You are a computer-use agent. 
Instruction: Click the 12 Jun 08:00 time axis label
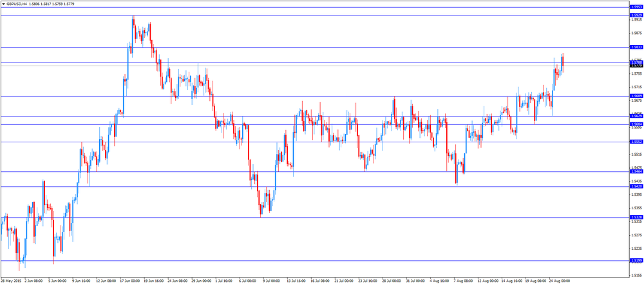(106, 281)
